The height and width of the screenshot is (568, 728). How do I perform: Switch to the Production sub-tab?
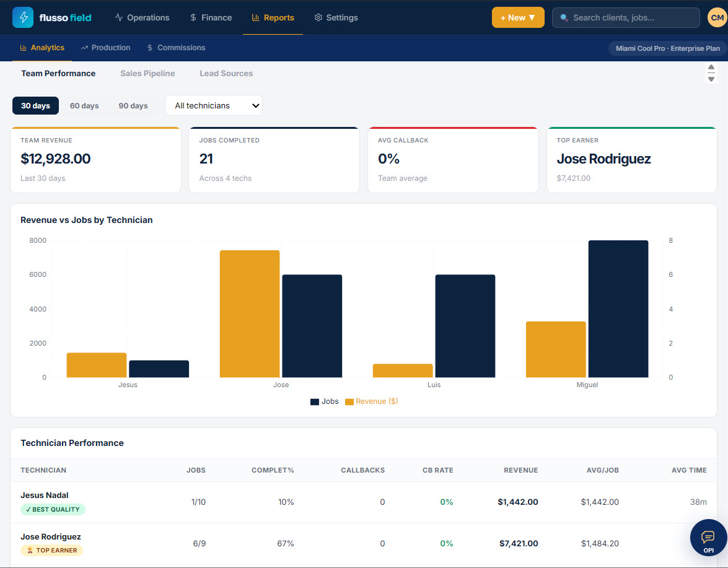point(105,48)
